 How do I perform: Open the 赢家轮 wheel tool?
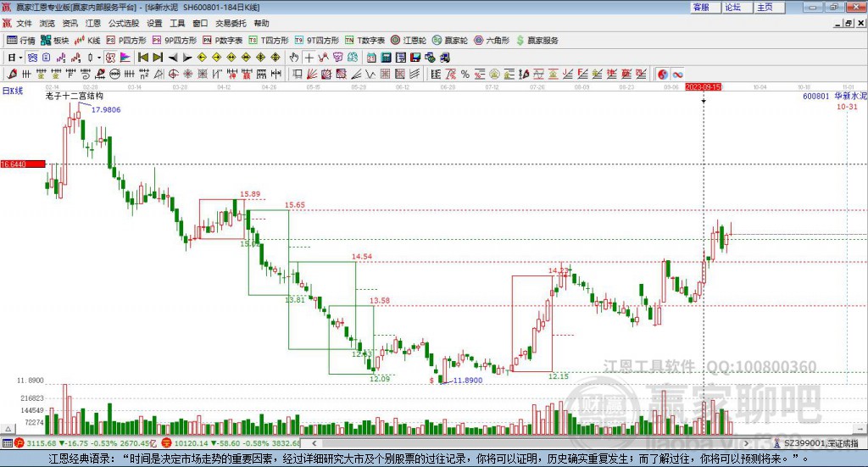coord(450,41)
